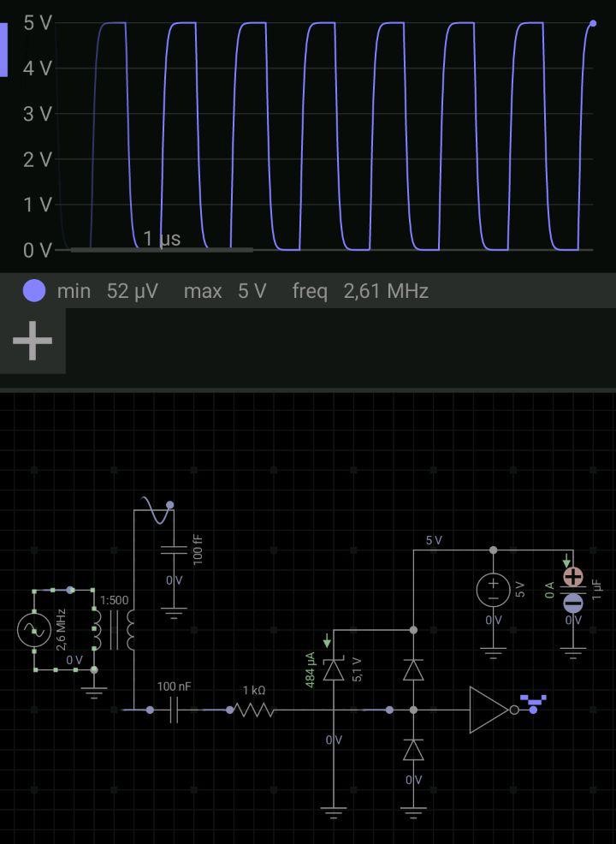Image resolution: width=616 pixels, height=844 pixels.
Task: Click the 'freq 2,61 MHz' readout
Action: pyautogui.click(x=360, y=291)
